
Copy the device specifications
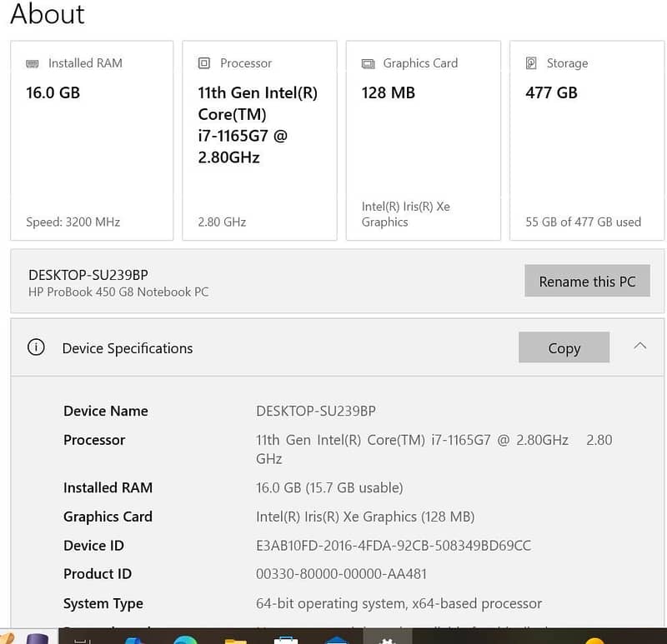[x=564, y=348]
